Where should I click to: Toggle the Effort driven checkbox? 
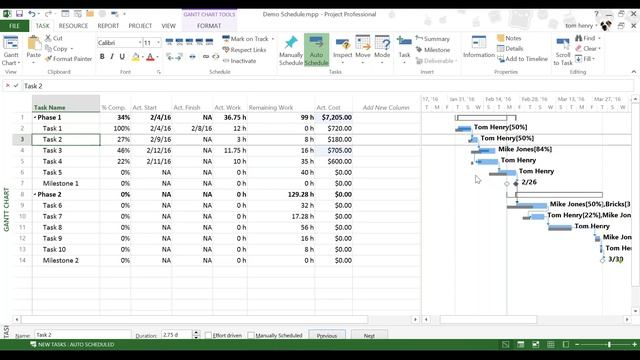[208, 335]
